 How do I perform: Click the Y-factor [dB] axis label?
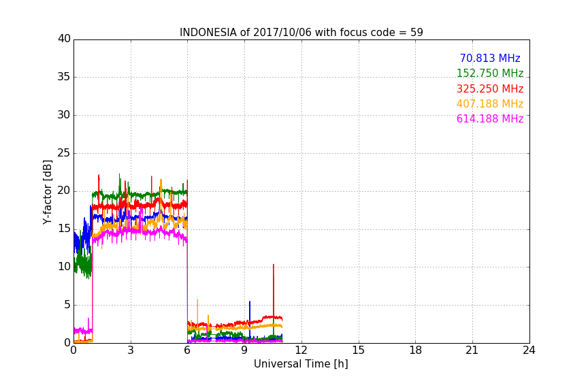coord(47,192)
